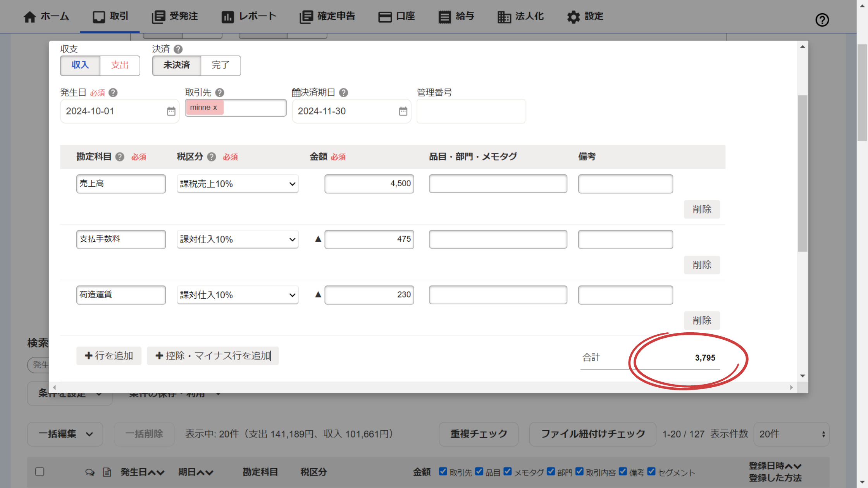Viewport: 868px width, 488px height.
Task: Delete the 荷造運賃 row with 削除
Action: point(701,320)
